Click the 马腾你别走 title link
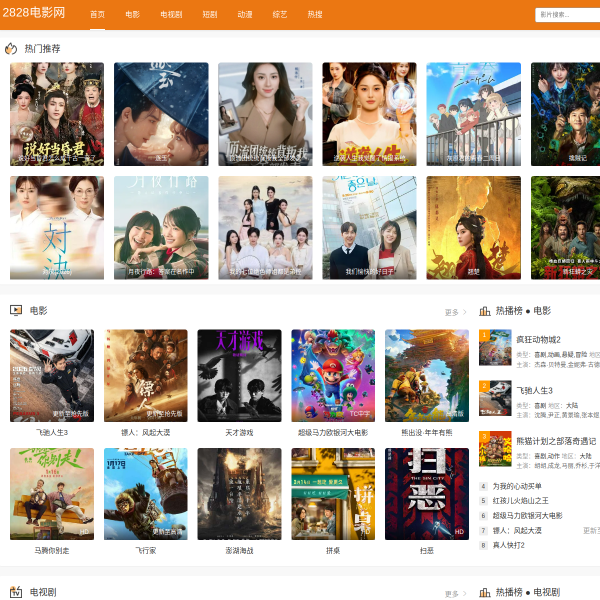The height and width of the screenshot is (600, 600). tap(52, 551)
